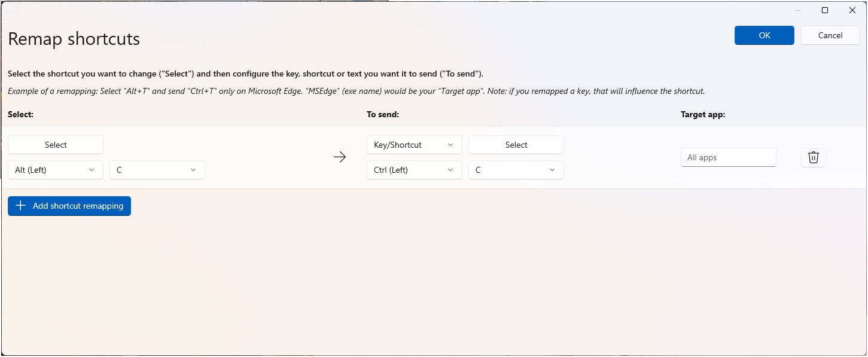Expand the chevron on the Key/Shortcut selector
This screenshot has height=357, width=868.
[x=450, y=145]
